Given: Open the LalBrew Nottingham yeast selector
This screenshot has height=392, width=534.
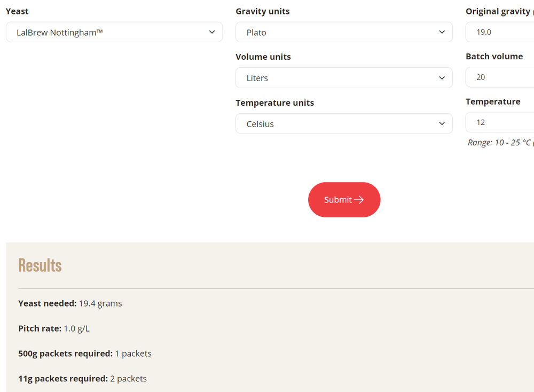Looking at the screenshot, I should pyautogui.click(x=114, y=32).
